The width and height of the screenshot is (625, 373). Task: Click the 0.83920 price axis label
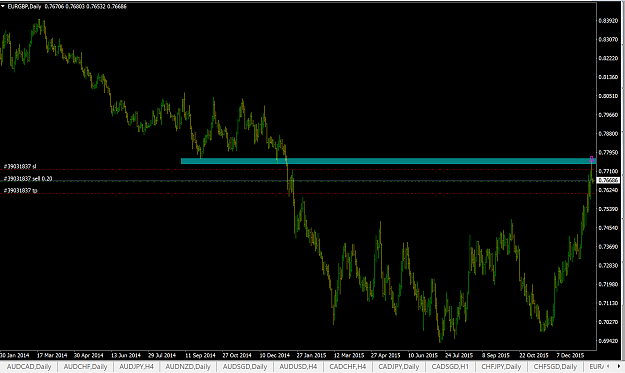609,20
